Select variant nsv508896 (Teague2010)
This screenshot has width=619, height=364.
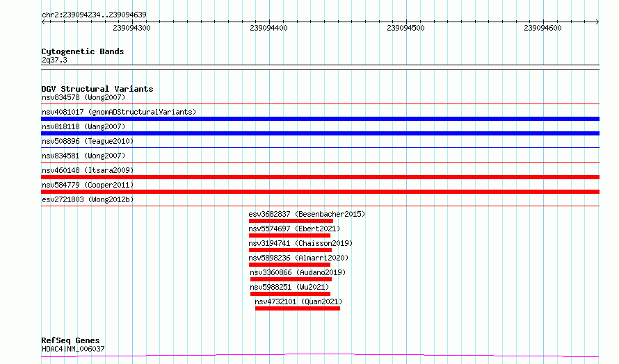tap(88, 141)
